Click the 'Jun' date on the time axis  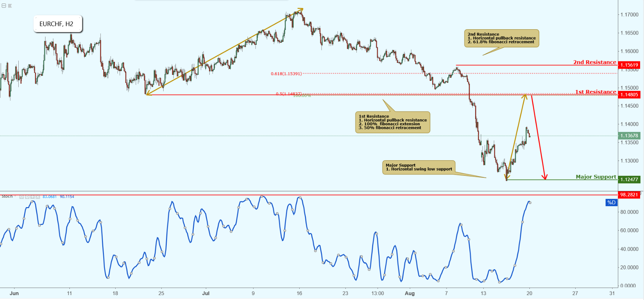point(14,293)
